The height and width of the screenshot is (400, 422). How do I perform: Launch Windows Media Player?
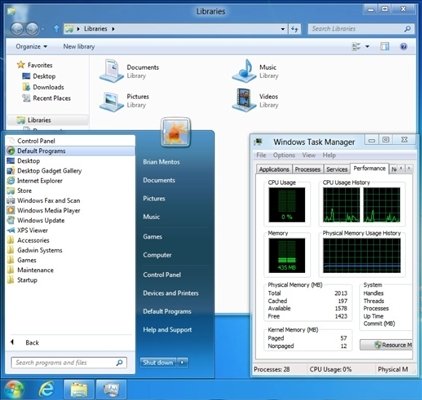[70, 210]
